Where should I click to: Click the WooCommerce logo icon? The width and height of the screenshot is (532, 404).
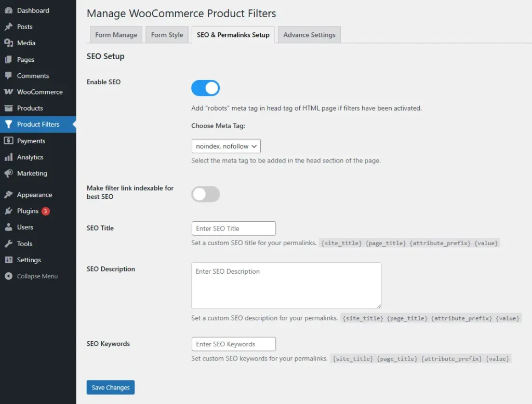click(8, 92)
